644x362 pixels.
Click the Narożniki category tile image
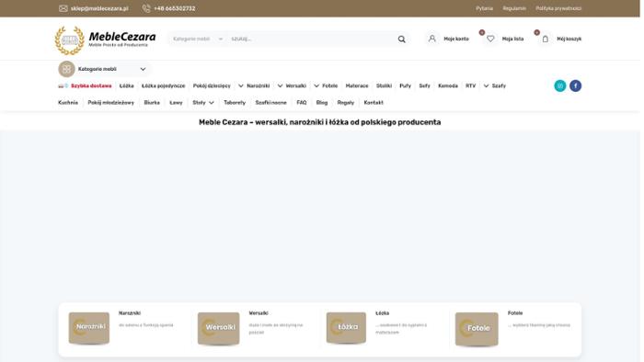click(x=89, y=328)
